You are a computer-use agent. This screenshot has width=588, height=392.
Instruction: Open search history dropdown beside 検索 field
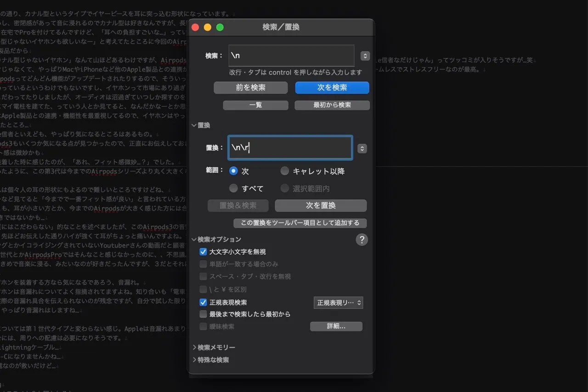pyautogui.click(x=365, y=56)
